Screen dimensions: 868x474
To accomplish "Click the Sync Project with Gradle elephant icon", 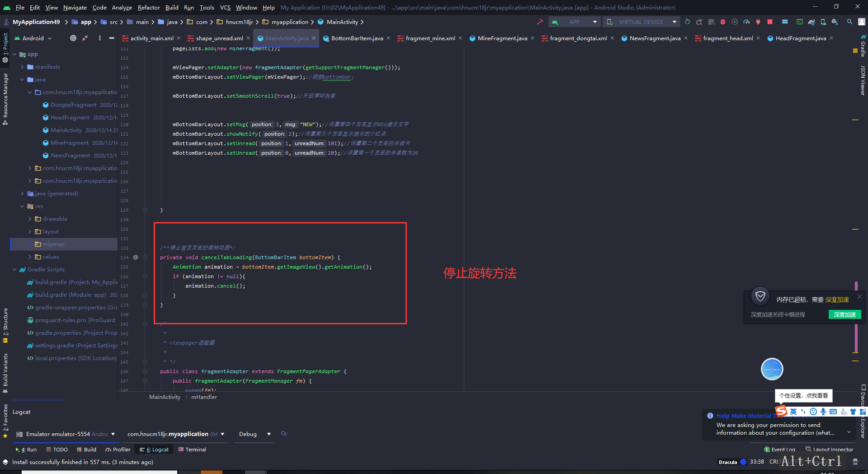I will 811,22.
